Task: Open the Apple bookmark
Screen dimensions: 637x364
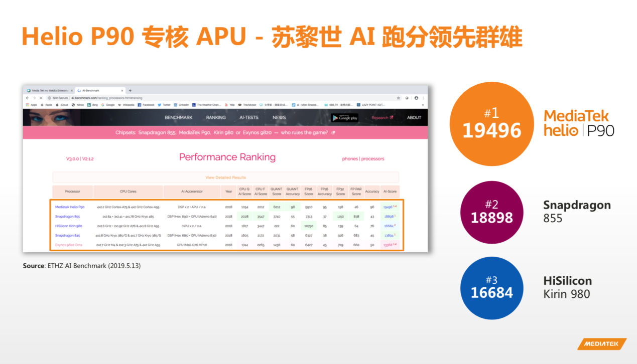Action: (x=46, y=105)
